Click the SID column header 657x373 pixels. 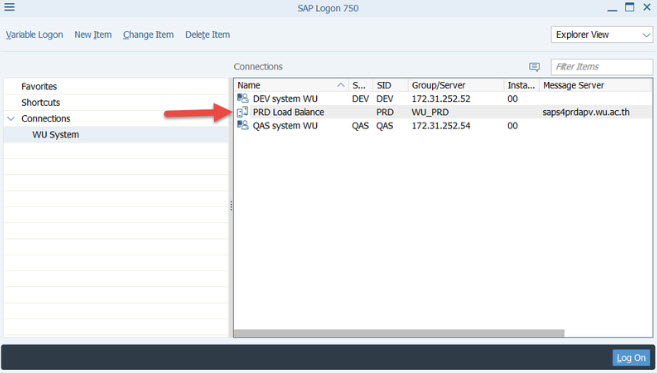(x=384, y=85)
